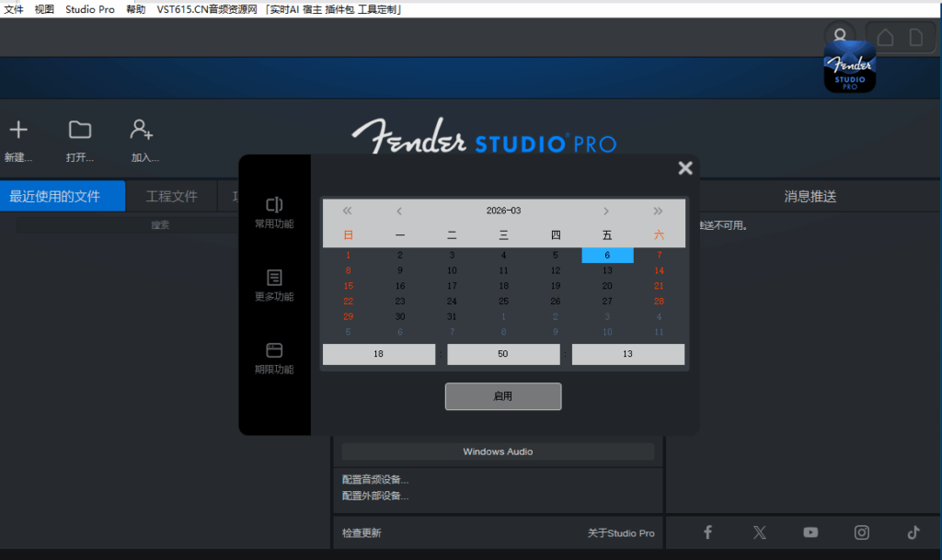942x560 pixels.
Task: Click the 新建 new project icon
Action: (x=18, y=131)
